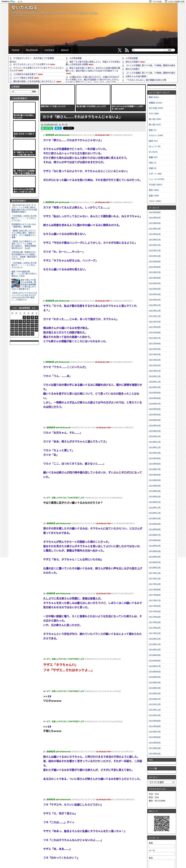Click the Hatena bookmark count button
This screenshot has height=868, width=186.
58,128
